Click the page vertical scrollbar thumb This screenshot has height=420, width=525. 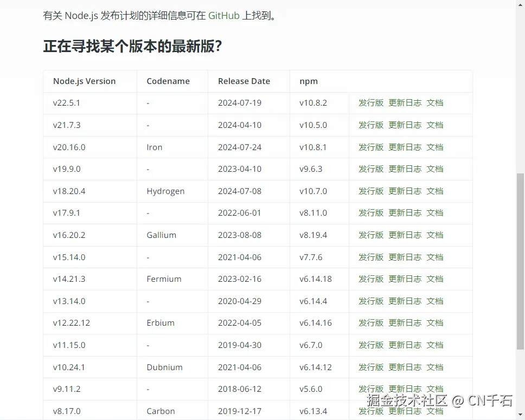tap(520, 261)
